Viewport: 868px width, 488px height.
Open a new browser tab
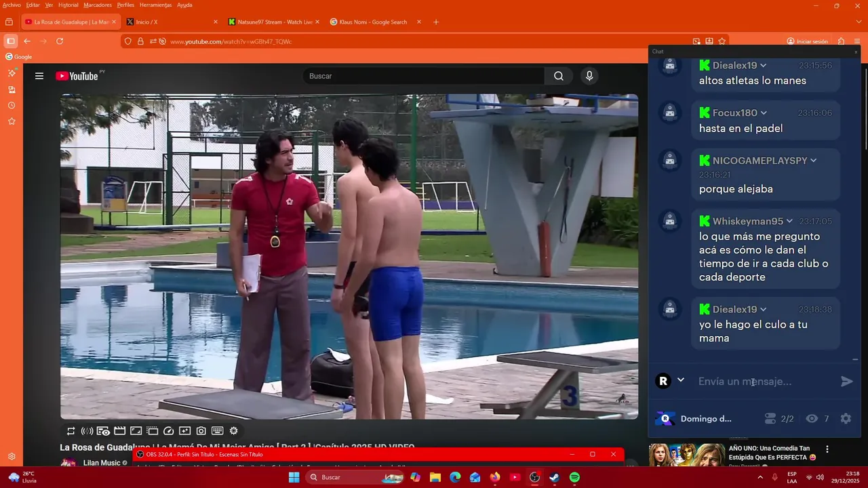(435, 22)
